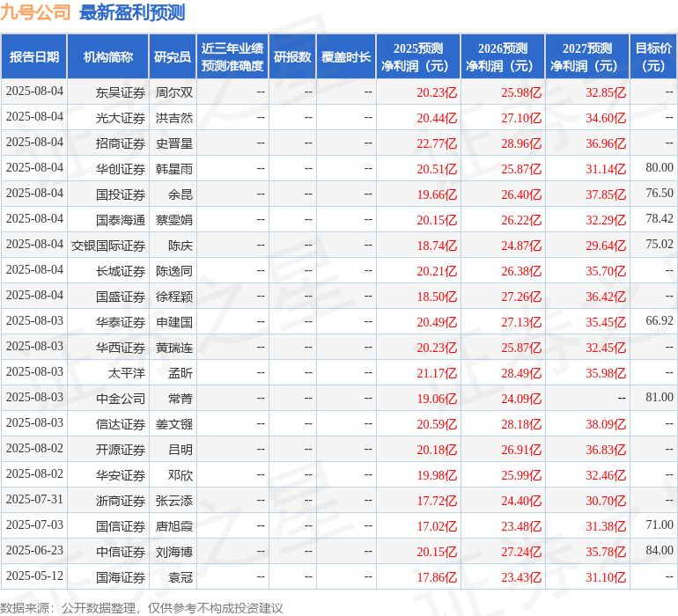Sort by the 报告日期 column header
Viewport: 678px width, 616px height.
click(x=34, y=57)
